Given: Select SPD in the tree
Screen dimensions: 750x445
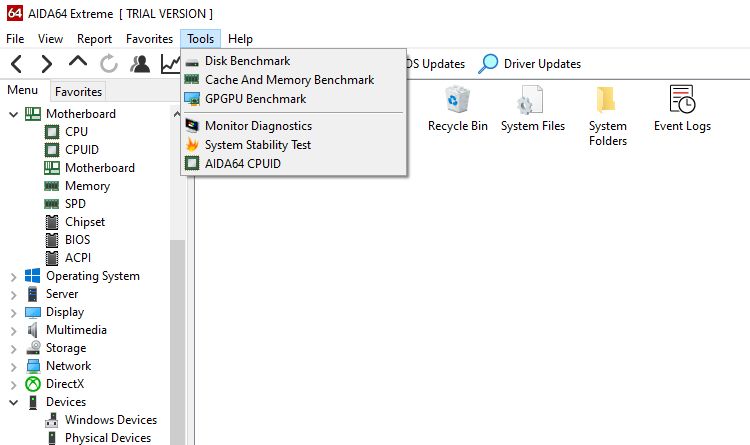Looking at the screenshot, I should 76,204.
